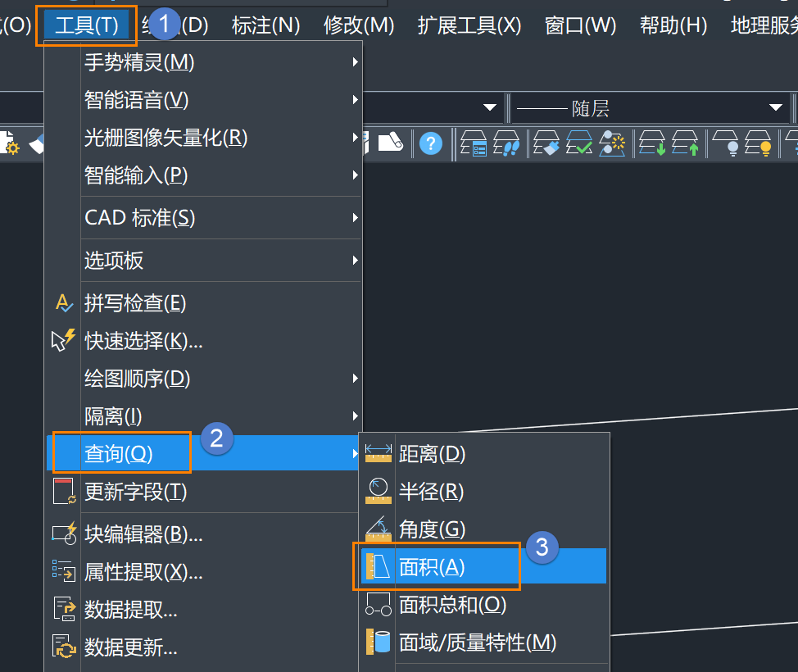Choose 数据提取... data extraction
This screenshot has height=672, width=798.
(x=203, y=610)
